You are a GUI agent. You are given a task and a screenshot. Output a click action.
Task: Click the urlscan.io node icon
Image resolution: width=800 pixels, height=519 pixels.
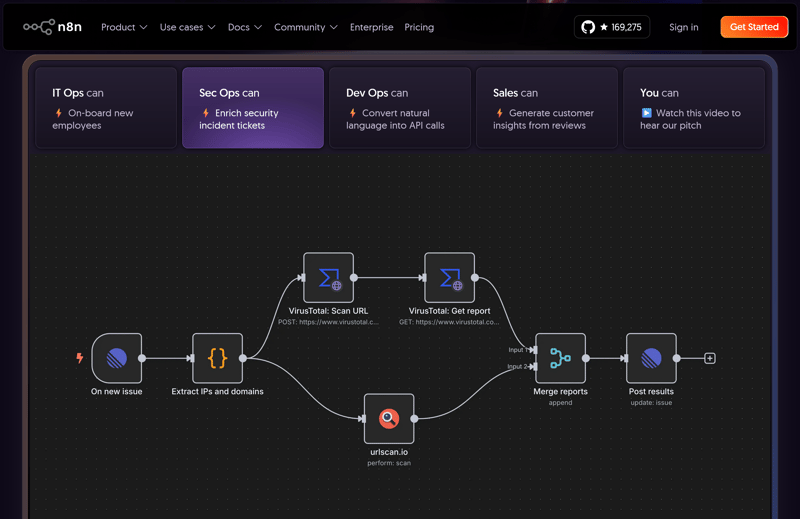click(389, 419)
